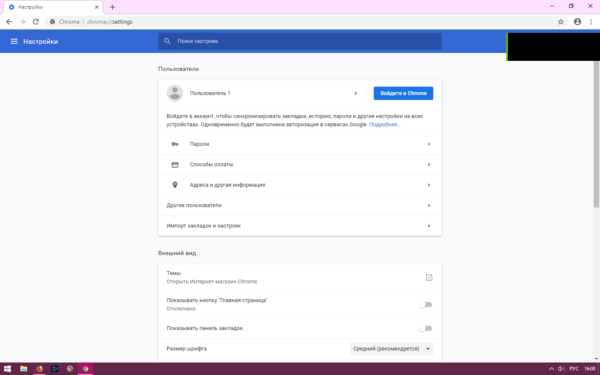
Task: Expand Другие пользователи row arrow
Action: click(x=429, y=205)
